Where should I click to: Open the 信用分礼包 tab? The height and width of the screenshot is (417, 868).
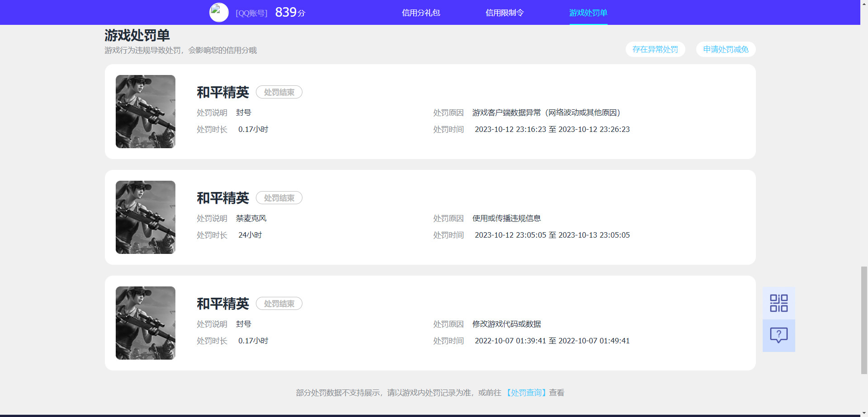(421, 13)
